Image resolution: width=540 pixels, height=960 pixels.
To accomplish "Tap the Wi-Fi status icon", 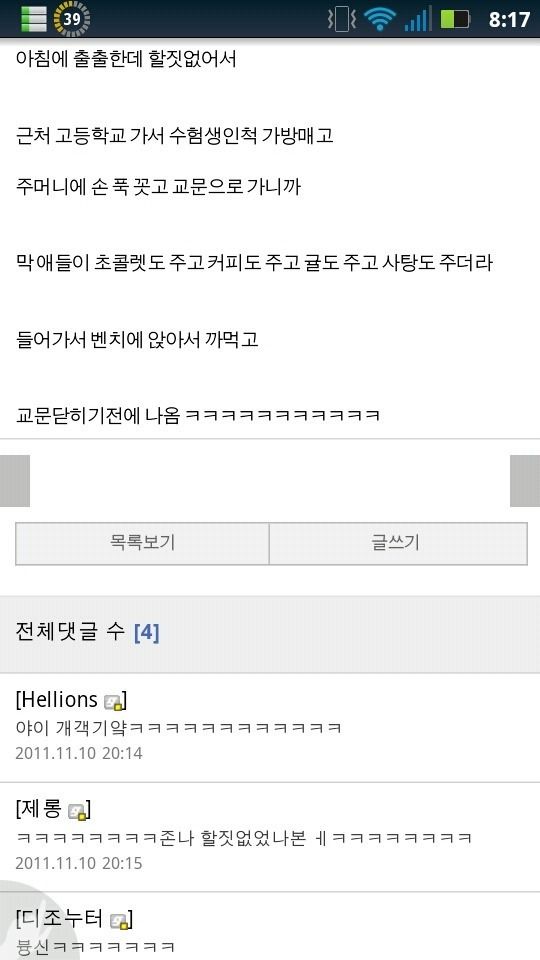I will point(380,19).
